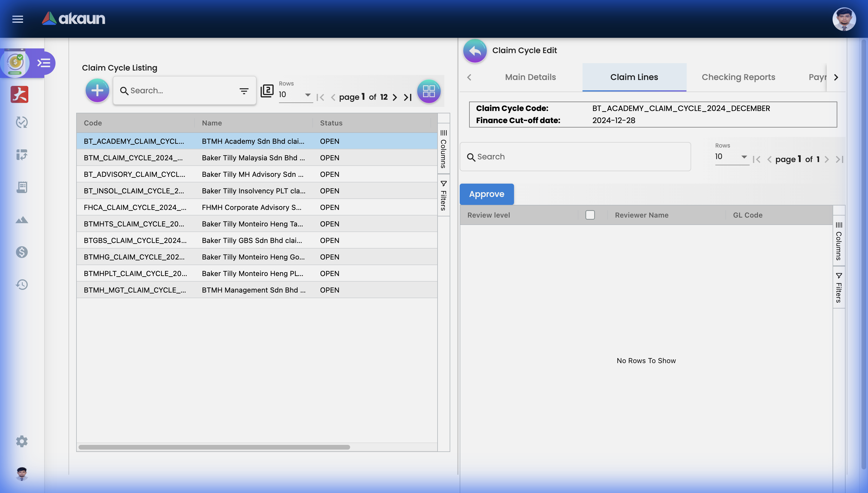Switch to the Main Details tab

[530, 77]
